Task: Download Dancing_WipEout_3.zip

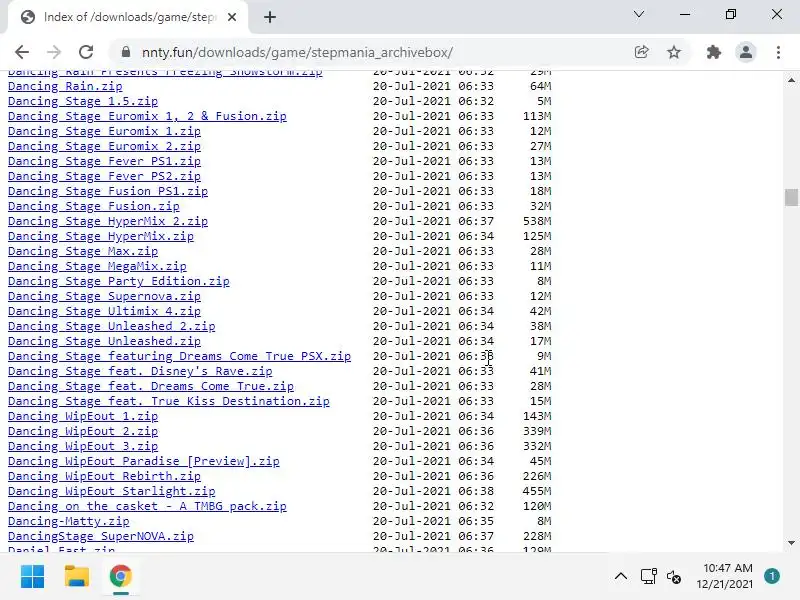Action: click(x=83, y=446)
